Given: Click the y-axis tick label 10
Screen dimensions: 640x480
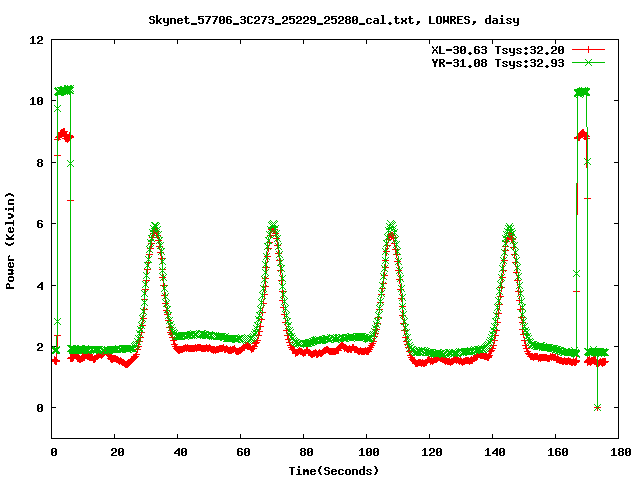Looking at the screenshot, I should click(36, 101).
